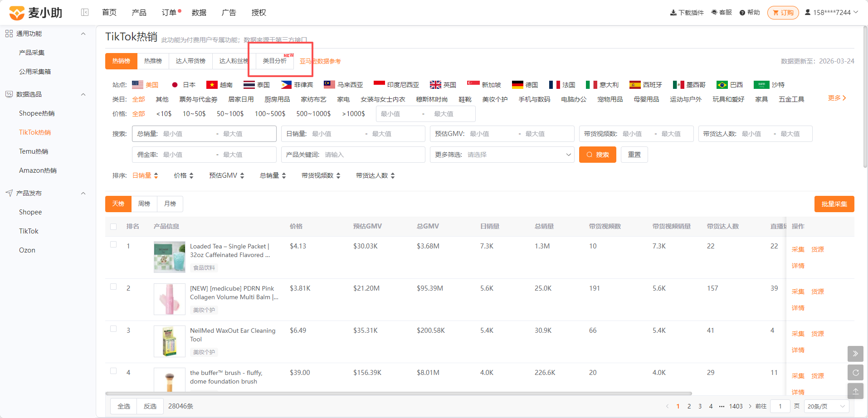
Task: Switch to the 类目分析 tab
Action: point(275,61)
